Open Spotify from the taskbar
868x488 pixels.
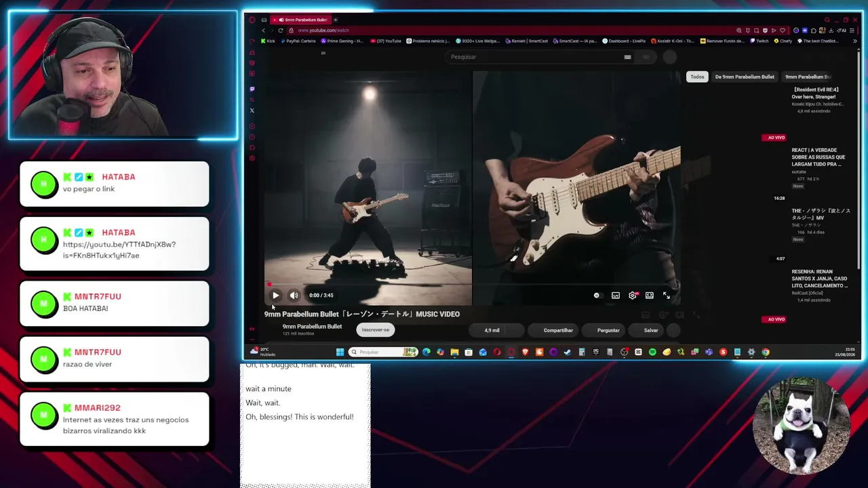(652, 352)
